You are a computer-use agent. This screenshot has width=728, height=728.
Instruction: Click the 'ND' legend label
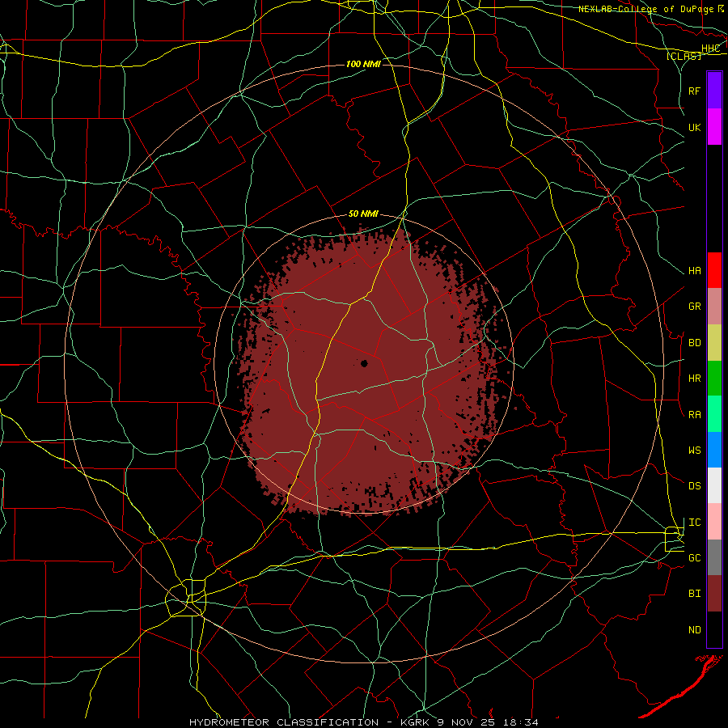point(694,630)
